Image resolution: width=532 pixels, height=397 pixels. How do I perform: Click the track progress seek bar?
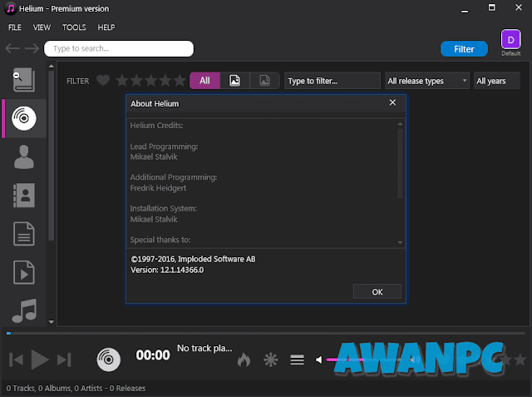pos(266,333)
